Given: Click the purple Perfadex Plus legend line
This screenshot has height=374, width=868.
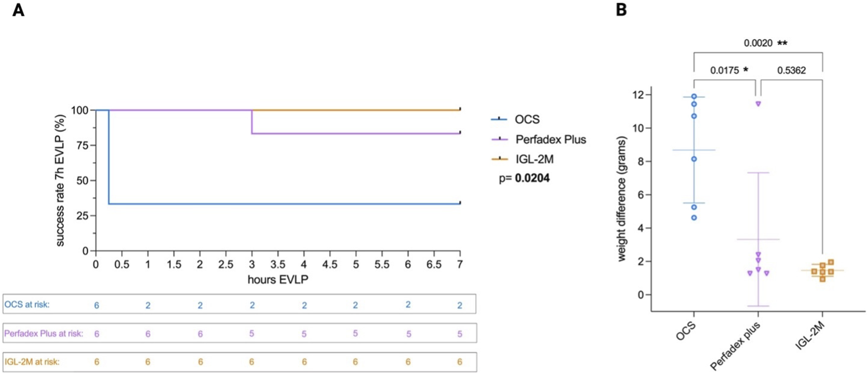Looking at the screenshot, I should point(499,139).
